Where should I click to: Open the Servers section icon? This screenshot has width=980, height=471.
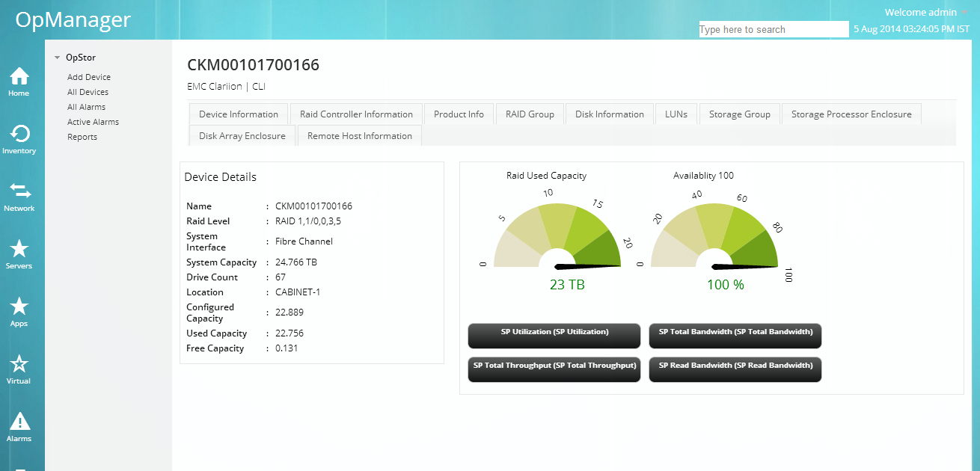coord(20,254)
